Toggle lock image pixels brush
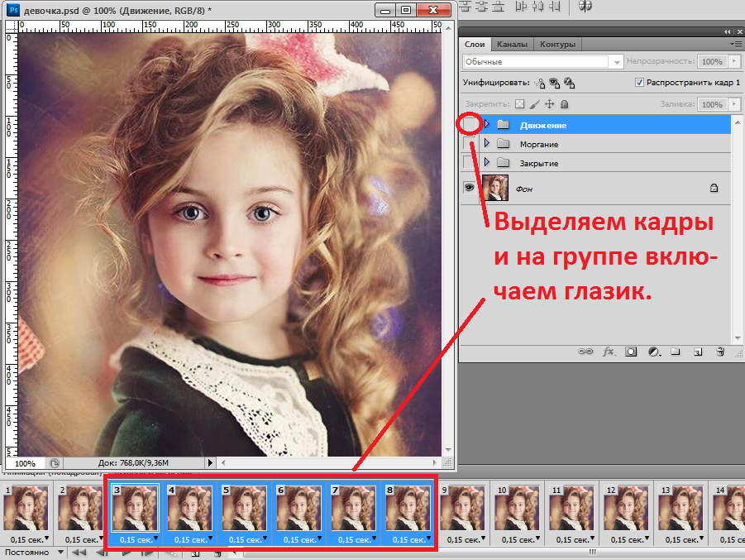The image size is (745, 560). 534,104
